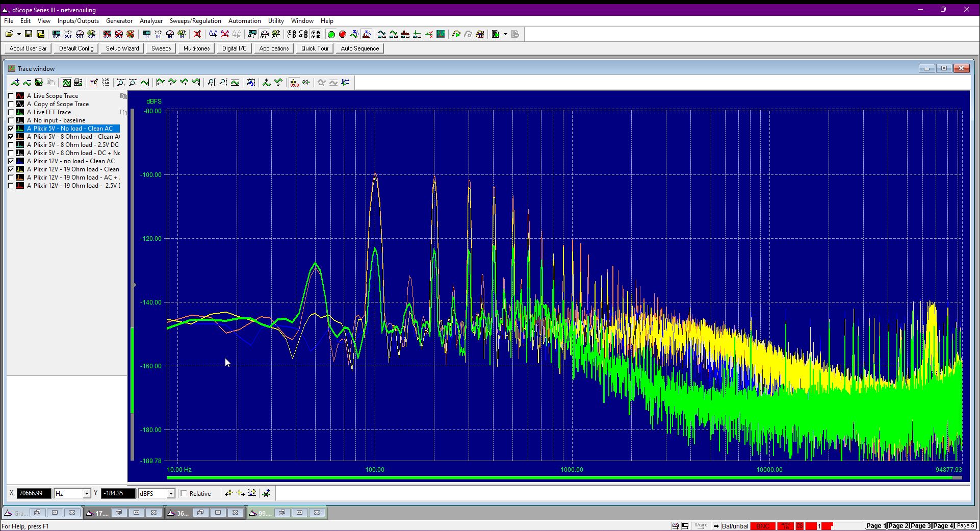980x531 pixels.
Task: Click copy icon beside Live FFT Trace
Action: (123, 112)
